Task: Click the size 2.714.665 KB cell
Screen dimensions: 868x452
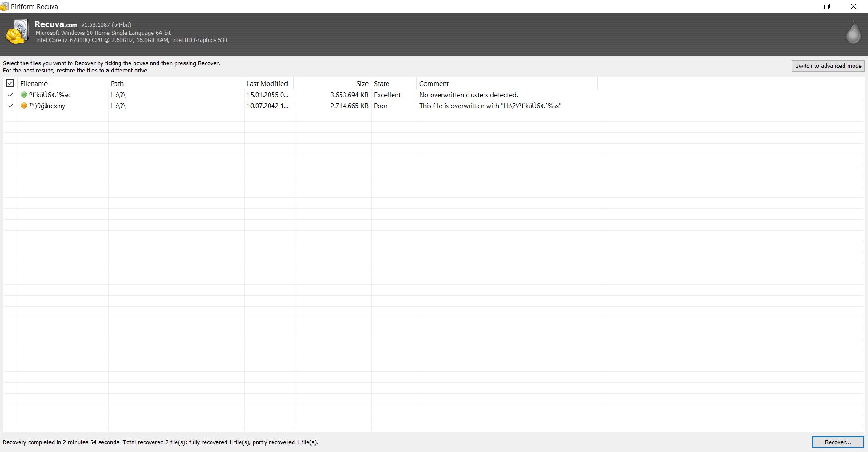Action: (349, 106)
